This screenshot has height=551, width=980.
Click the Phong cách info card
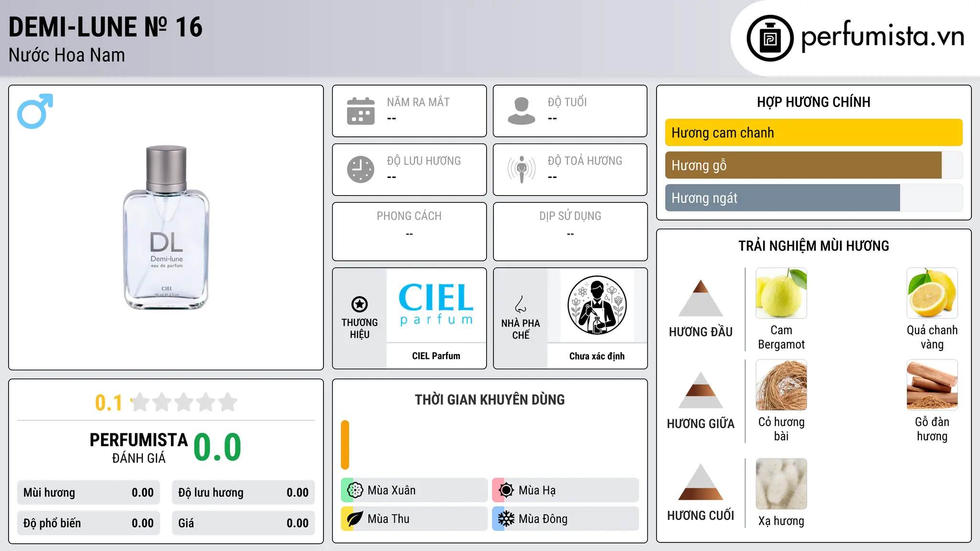coord(409,231)
